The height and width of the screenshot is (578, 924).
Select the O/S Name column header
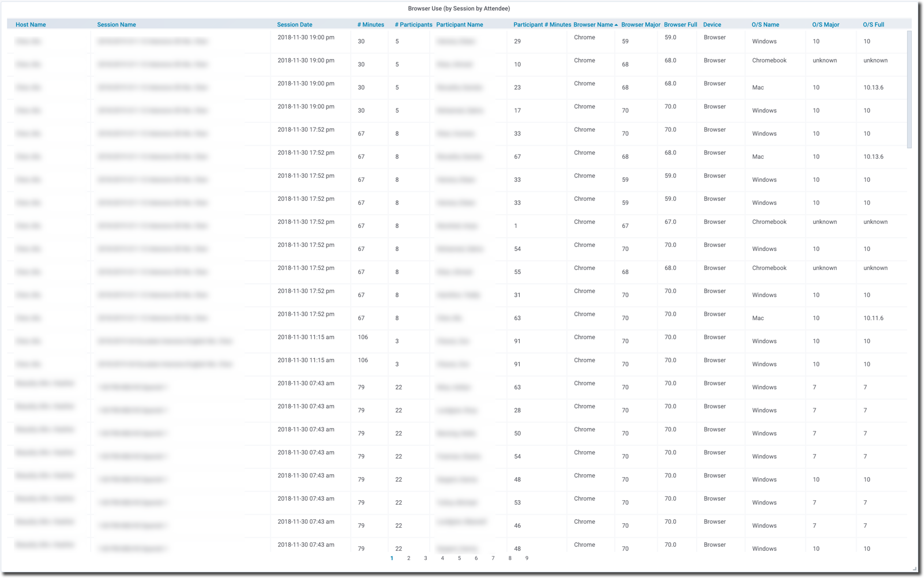pyautogui.click(x=765, y=25)
